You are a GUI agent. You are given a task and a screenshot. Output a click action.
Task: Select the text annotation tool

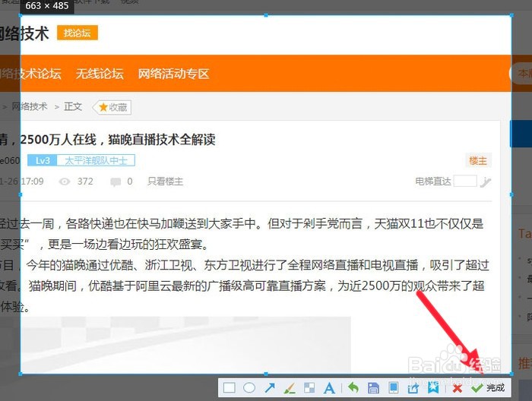pyautogui.click(x=329, y=388)
